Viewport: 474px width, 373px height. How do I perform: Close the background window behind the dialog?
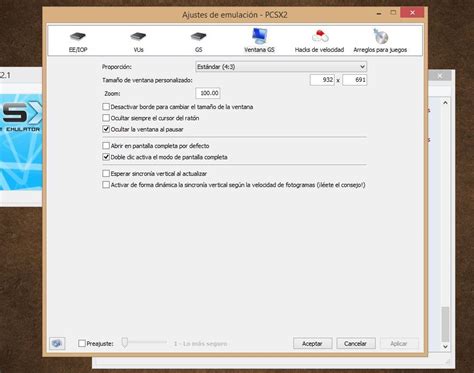440,76
